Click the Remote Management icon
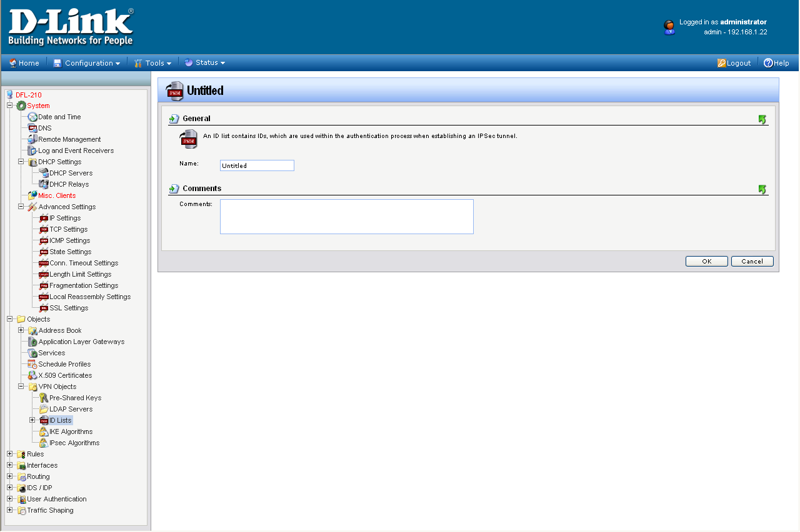Viewport: 800px width, 532px height. point(32,139)
